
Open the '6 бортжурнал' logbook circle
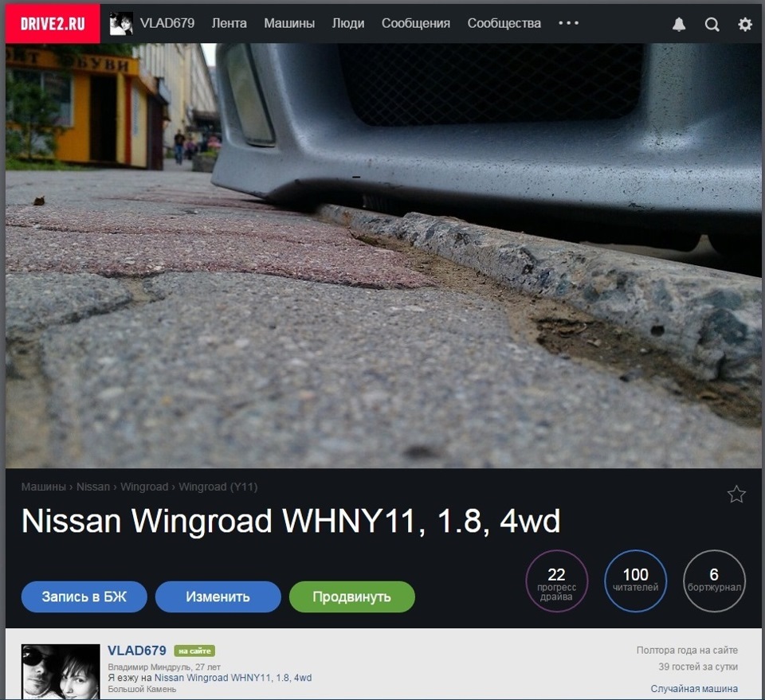pyautogui.click(x=714, y=581)
